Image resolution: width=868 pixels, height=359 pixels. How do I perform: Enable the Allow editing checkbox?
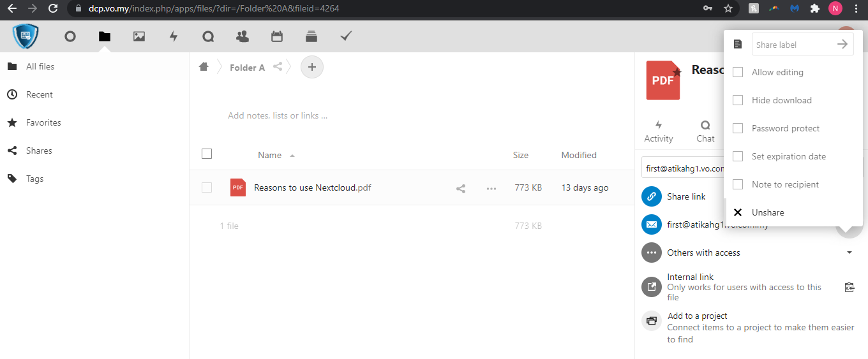[738, 72]
